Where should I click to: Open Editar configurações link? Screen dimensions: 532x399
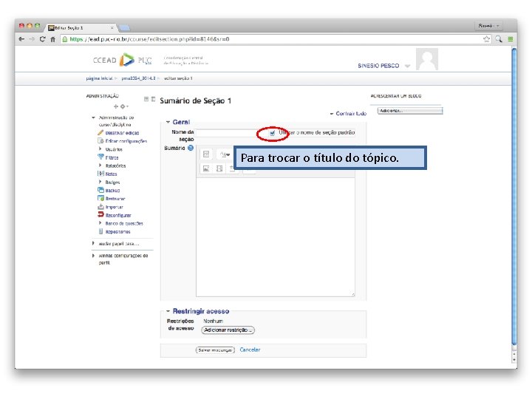tap(126, 141)
